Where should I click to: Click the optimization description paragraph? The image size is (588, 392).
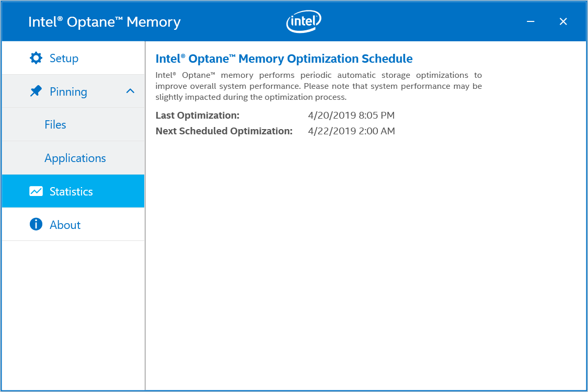pyautogui.click(x=319, y=86)
